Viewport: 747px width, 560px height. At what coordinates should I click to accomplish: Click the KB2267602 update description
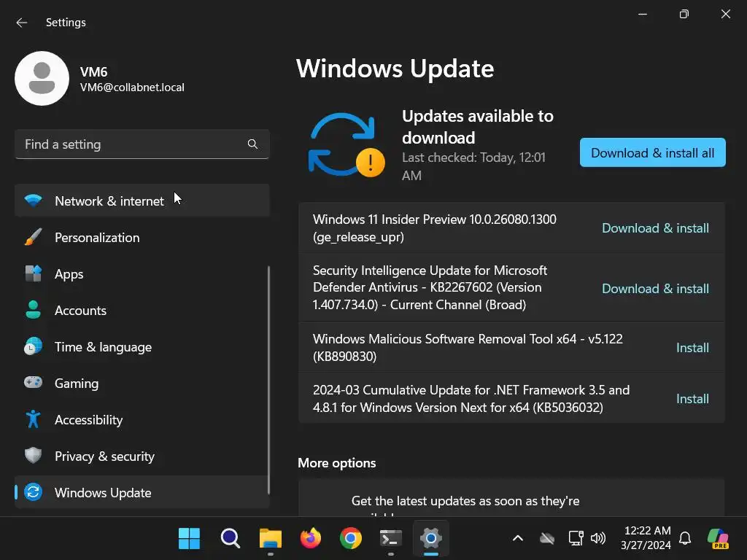coord(430,287)
